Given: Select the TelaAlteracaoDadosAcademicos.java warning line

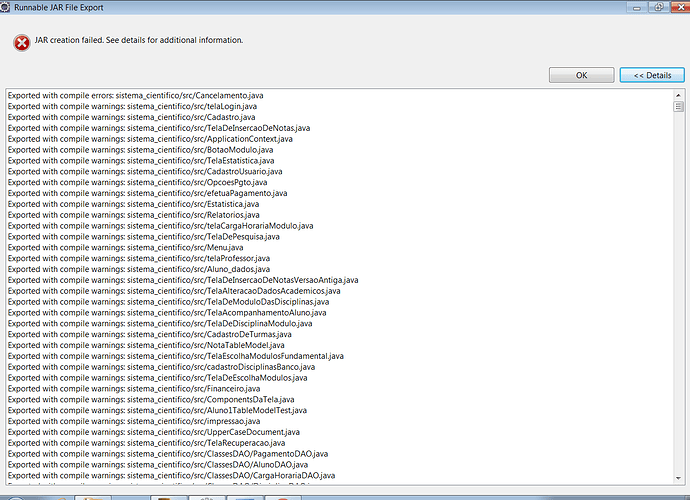Looking at the screenshot, I should coord(174,291).
